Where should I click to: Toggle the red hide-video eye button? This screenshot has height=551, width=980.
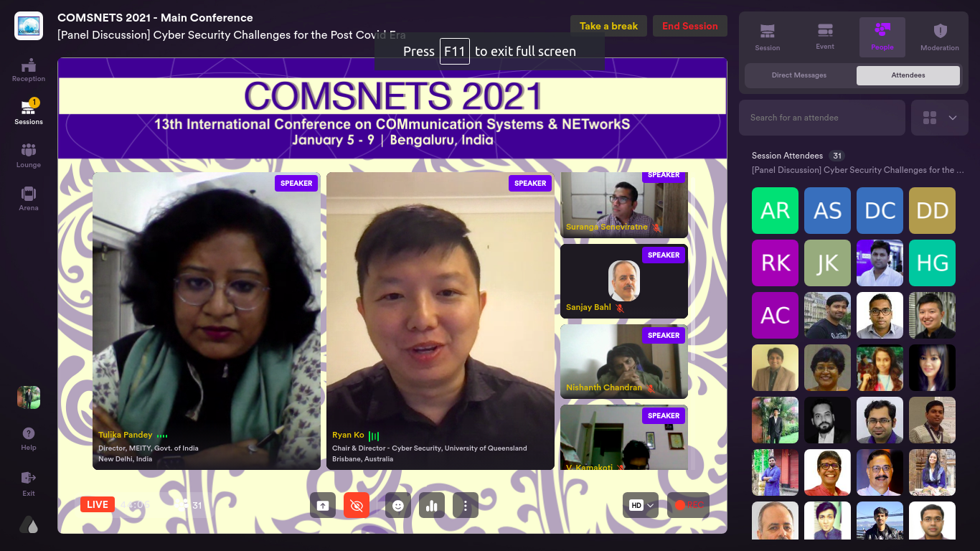pyautogui.click(x=357, y=506)
